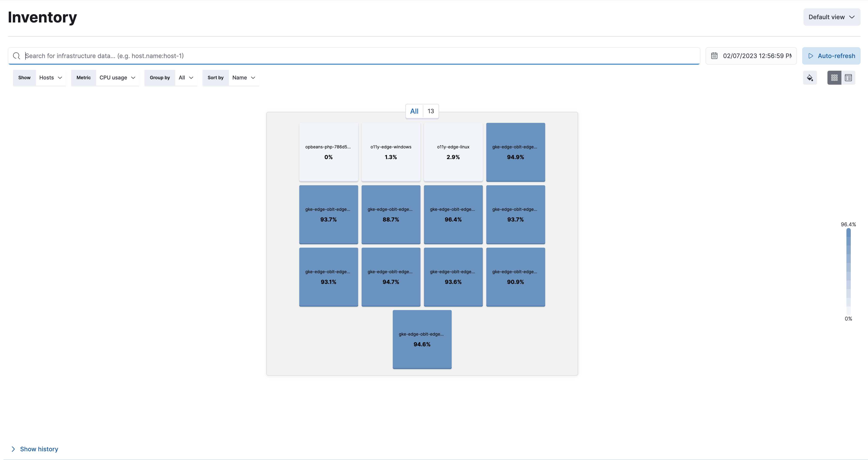Click the calendar icon in the date picker
The image size is (868, 460).
[714, 56]
